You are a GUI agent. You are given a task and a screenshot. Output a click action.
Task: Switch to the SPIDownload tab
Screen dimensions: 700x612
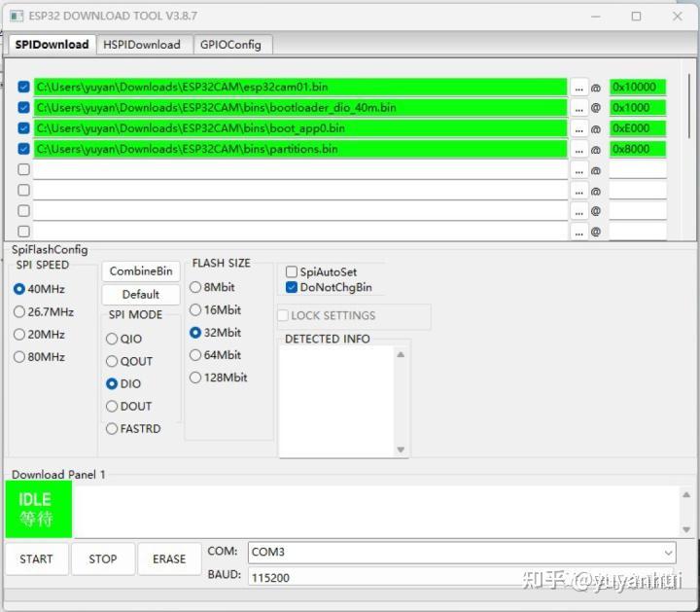click(x=52, y=45)
